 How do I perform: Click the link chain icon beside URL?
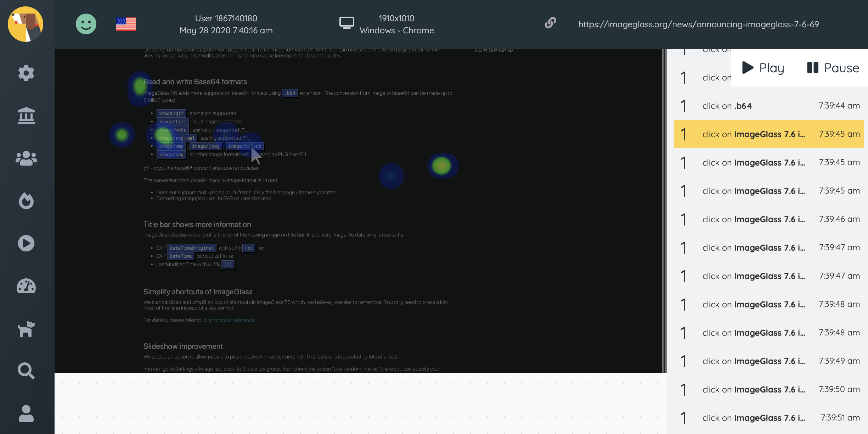550,23
